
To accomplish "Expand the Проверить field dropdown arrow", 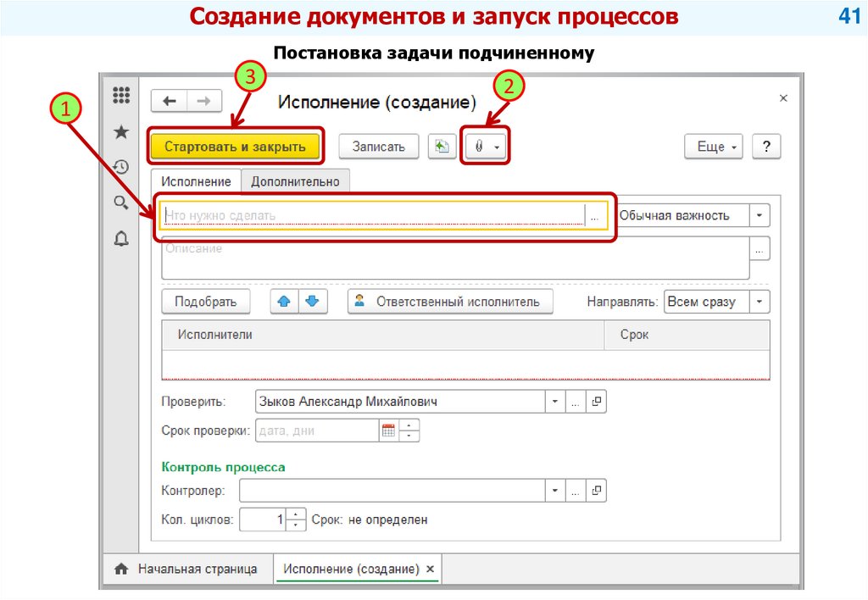I will pyautogui.click(x=554, y=402).
